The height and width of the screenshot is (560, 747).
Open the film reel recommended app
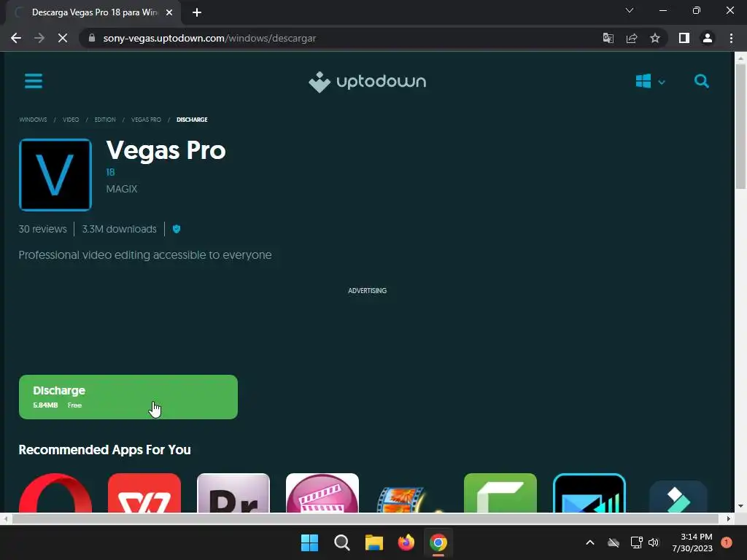point(411,497)
